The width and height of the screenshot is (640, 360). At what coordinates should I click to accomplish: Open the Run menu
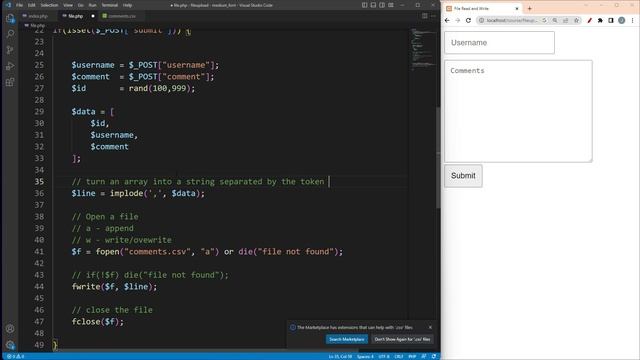[x=93, y=5]
